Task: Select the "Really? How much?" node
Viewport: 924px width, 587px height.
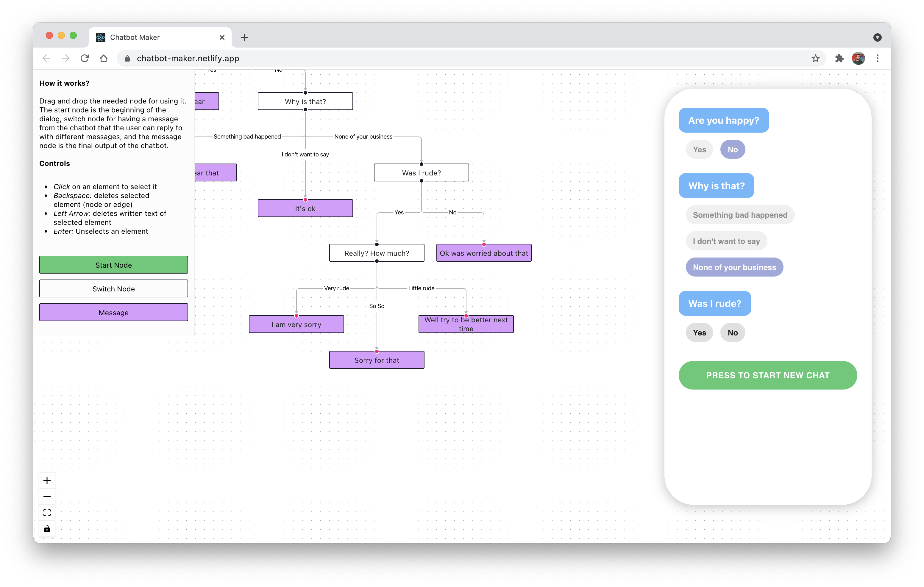Action: click(x=377, y=253)
